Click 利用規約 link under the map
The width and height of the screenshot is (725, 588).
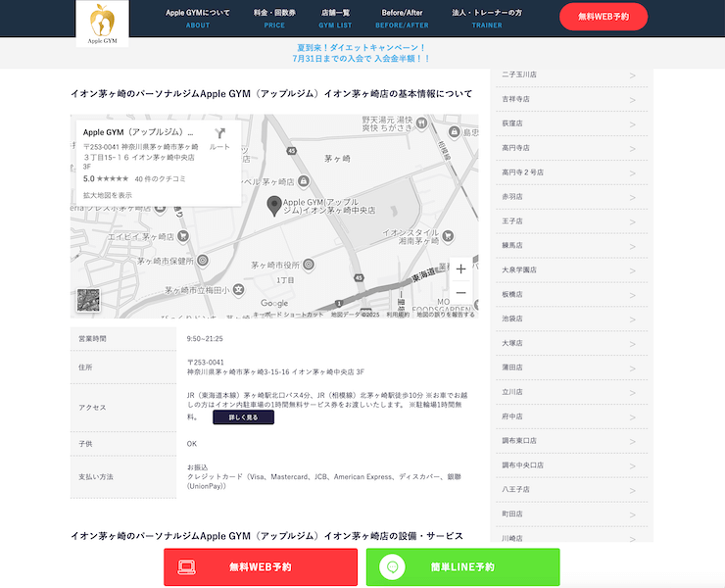point(398,315)
